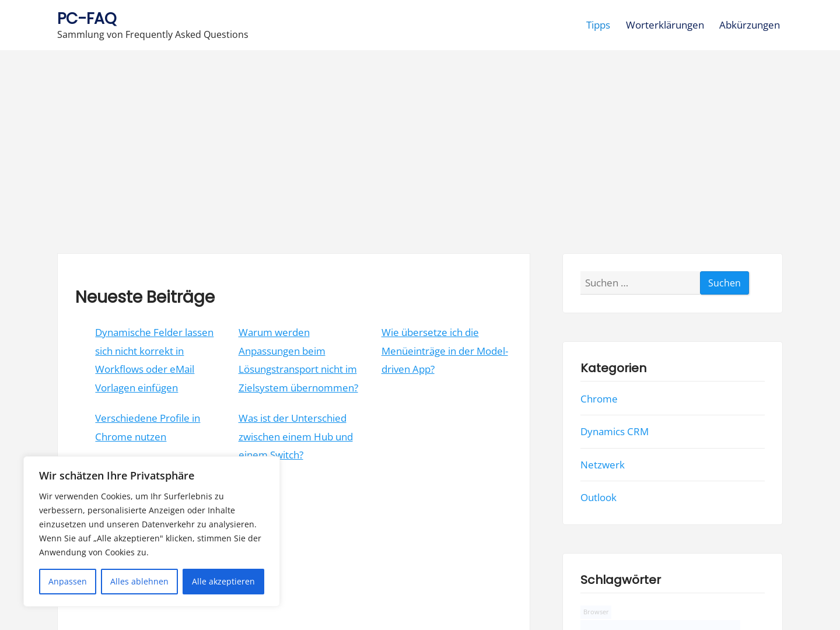
Task: Click Anpassen in the cookie banner
Action: (68, 582)
